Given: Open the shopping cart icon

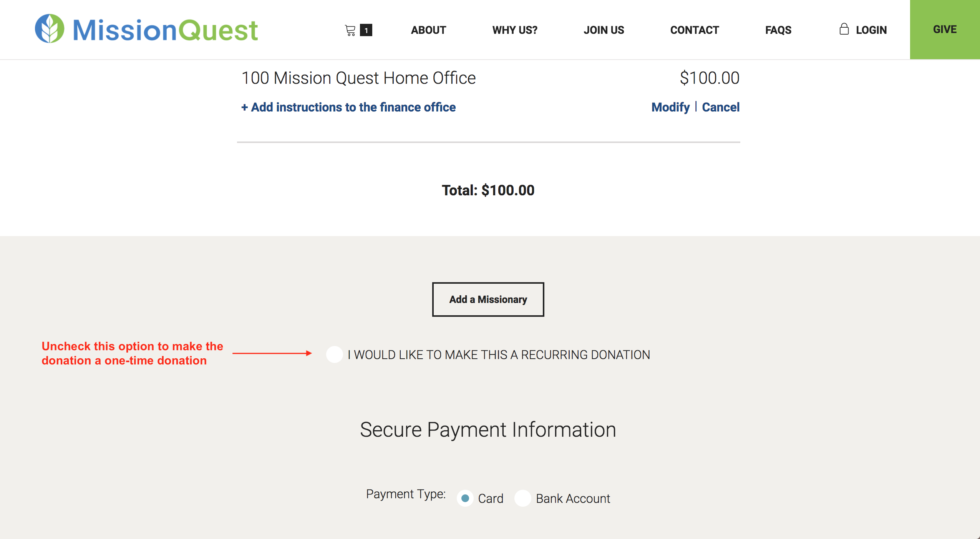Looking at the screenshot, I should point(350,29).
